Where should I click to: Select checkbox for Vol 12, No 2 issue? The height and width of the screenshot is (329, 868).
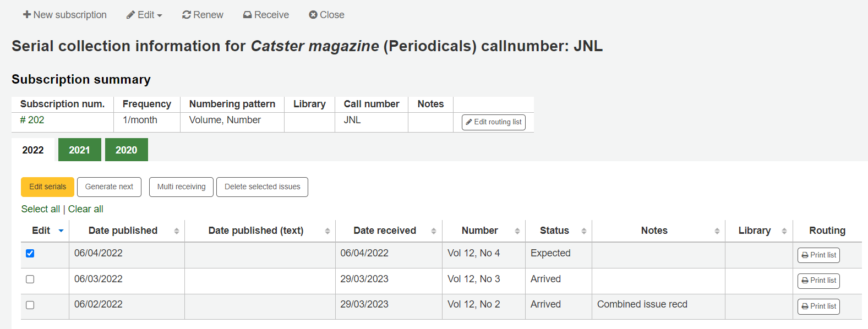[30, 305]
